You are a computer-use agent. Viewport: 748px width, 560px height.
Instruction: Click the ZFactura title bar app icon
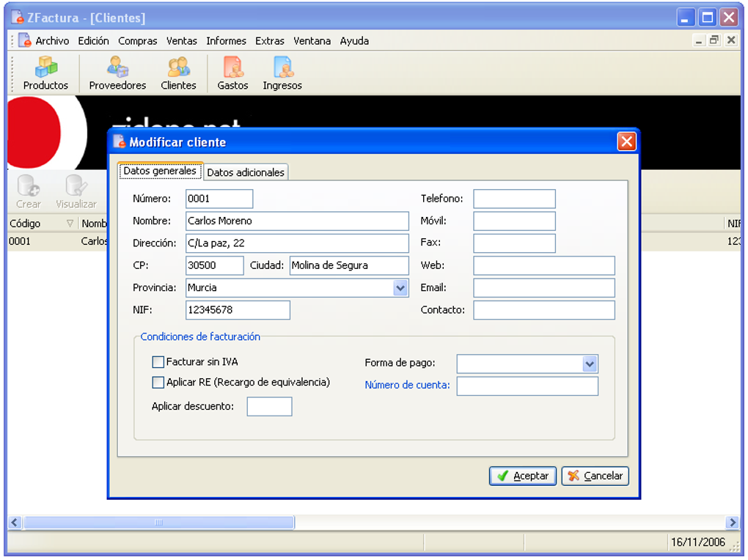click(x=18, y=17)
